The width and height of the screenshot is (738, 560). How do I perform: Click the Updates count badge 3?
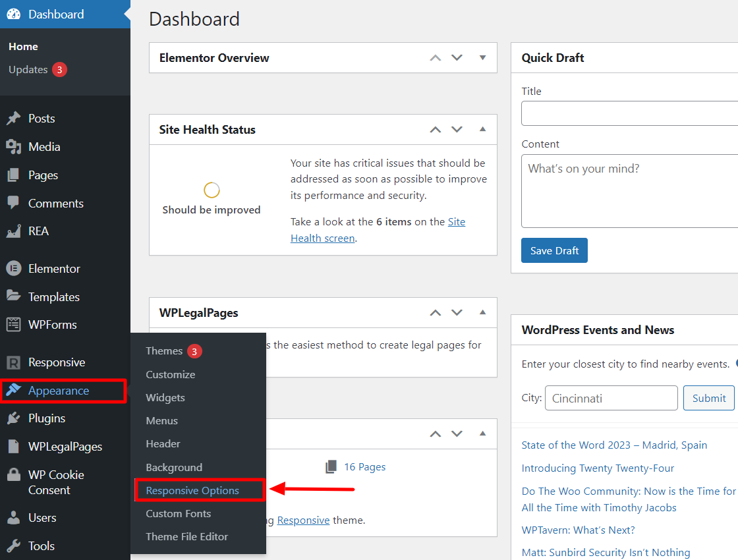click(59, 70)
